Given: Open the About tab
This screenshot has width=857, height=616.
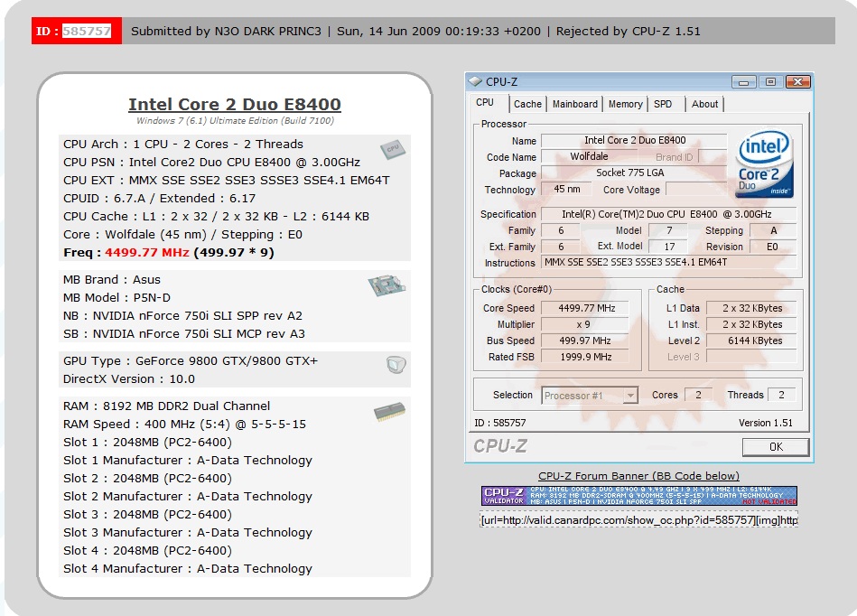Looking at the screenshot, I should coord(704,104).
